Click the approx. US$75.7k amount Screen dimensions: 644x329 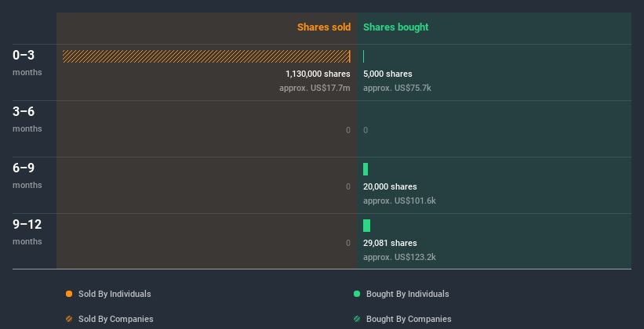pos(397,88)
